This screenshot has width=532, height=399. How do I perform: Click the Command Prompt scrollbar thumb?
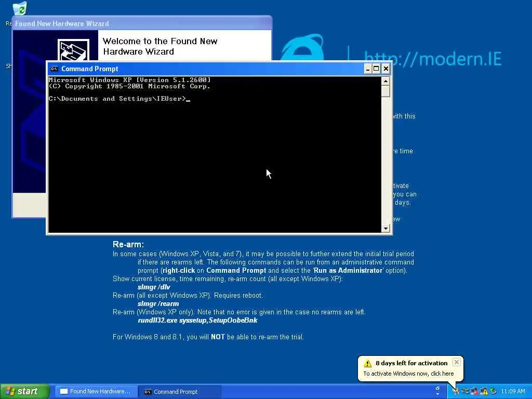pos(385,91)
